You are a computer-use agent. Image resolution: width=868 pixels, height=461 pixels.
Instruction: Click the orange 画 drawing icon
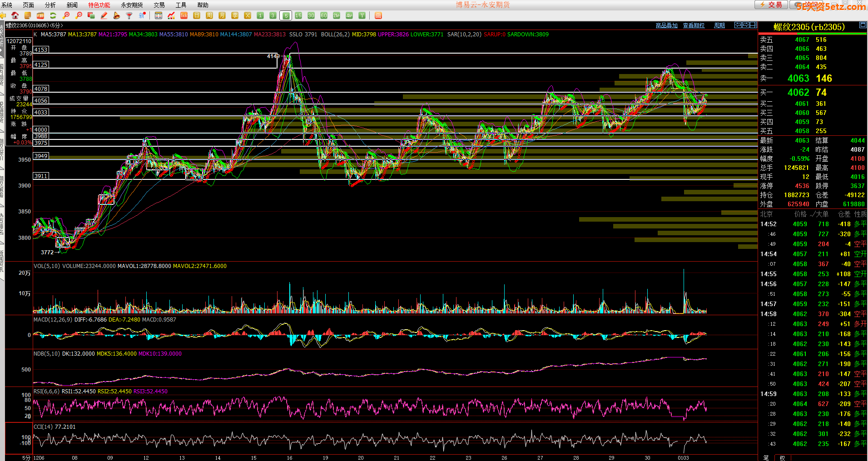coord(378,15)
